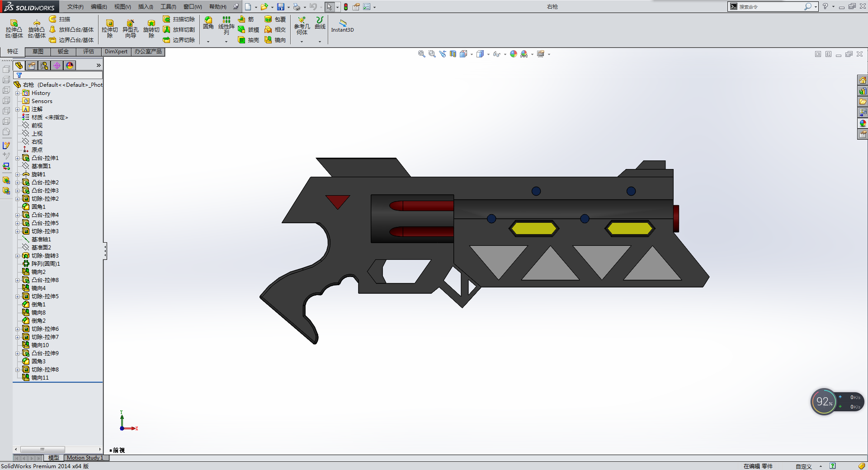Choose the 放样切割 lofted cut tool
The image size is (868, 470).
179,29
